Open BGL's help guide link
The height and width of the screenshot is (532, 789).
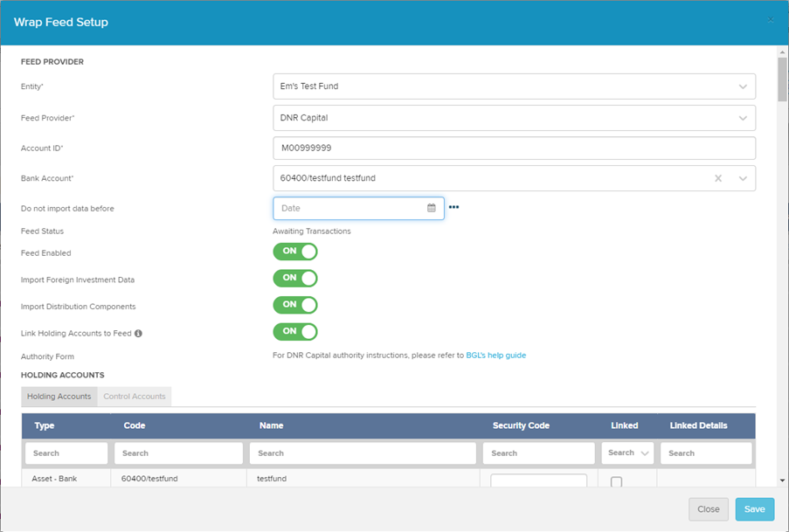[495, 356]
